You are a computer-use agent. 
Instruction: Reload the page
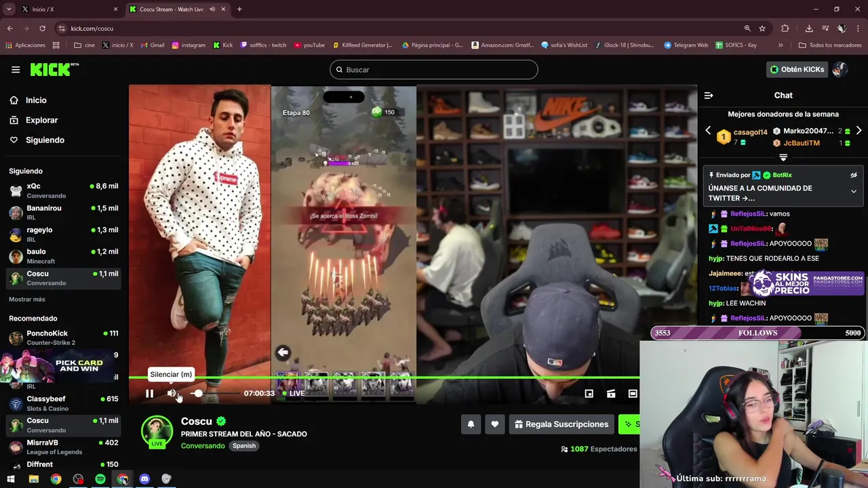click(x=42, y=28)
